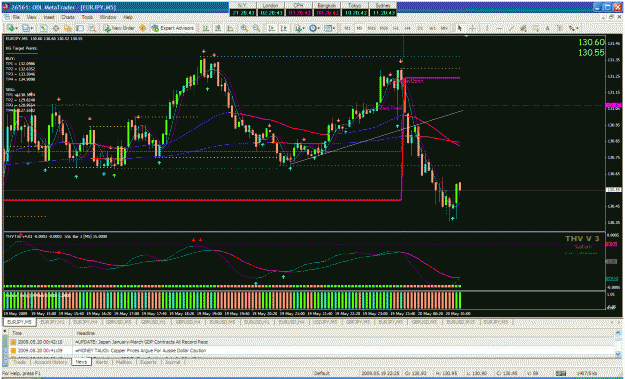This screenshot has height=379, width=625.
Task: Open the Insert menu
Action: [x=49, y=18]
